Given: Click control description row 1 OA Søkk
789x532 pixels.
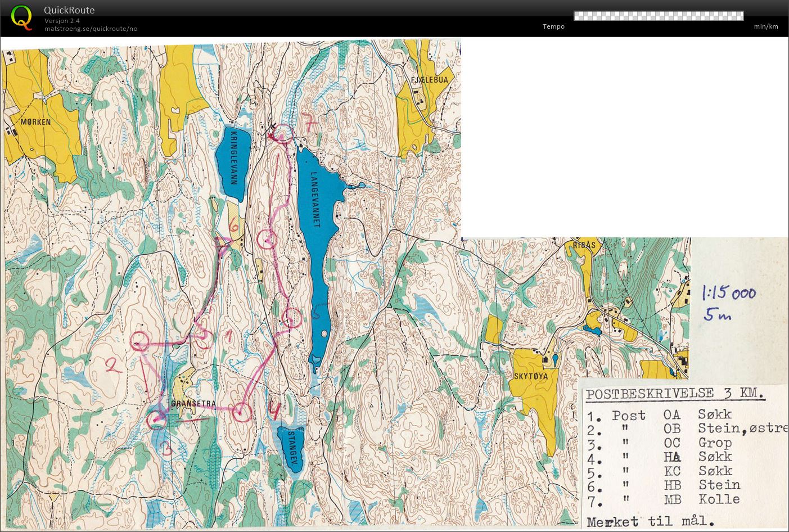Looking at the screenshot, I should [660, 415].
